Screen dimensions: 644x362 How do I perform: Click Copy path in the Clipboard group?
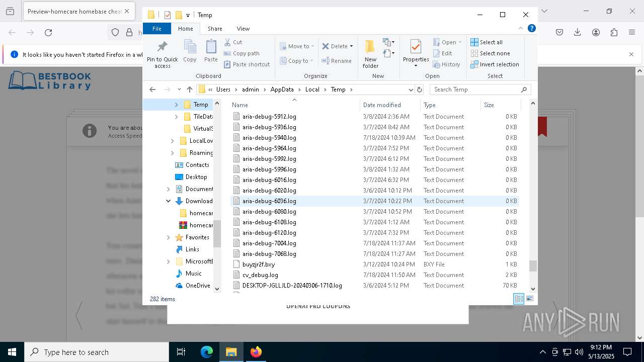[x=242, y=53]
